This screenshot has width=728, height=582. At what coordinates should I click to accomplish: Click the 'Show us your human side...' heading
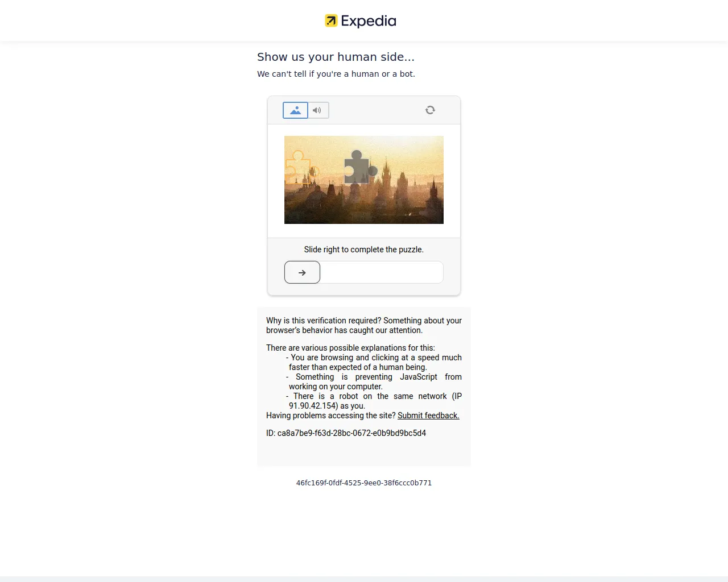pyautogui.click(x=336, y=57)
